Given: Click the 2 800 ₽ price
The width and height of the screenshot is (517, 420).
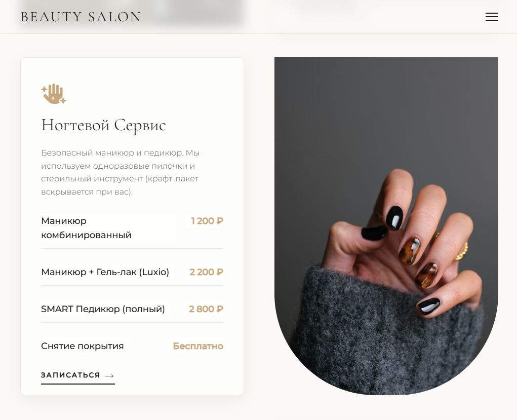Looking at the screenshot, I should point(206,309).
